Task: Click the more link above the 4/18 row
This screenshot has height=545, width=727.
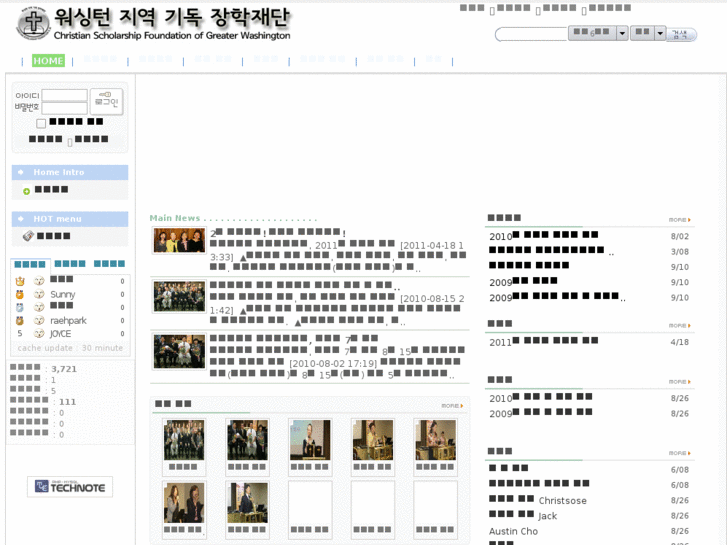Action: (x=679, y=326)
